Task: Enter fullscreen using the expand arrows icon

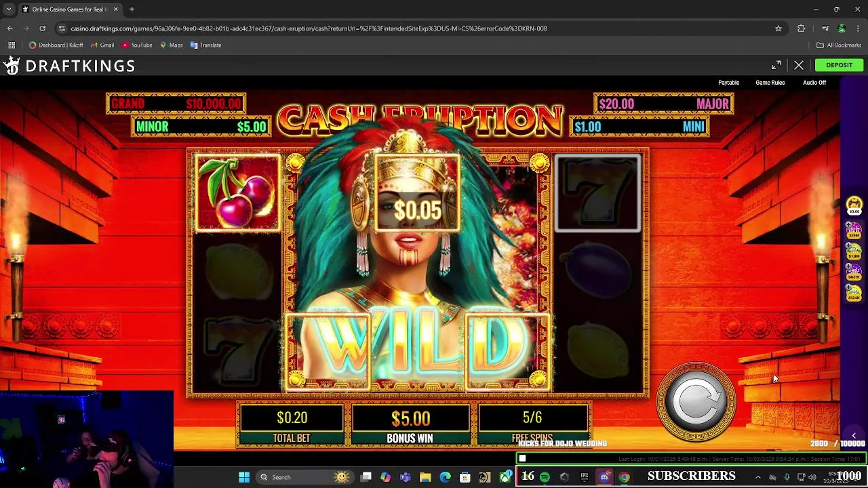Action: point(776,65)
